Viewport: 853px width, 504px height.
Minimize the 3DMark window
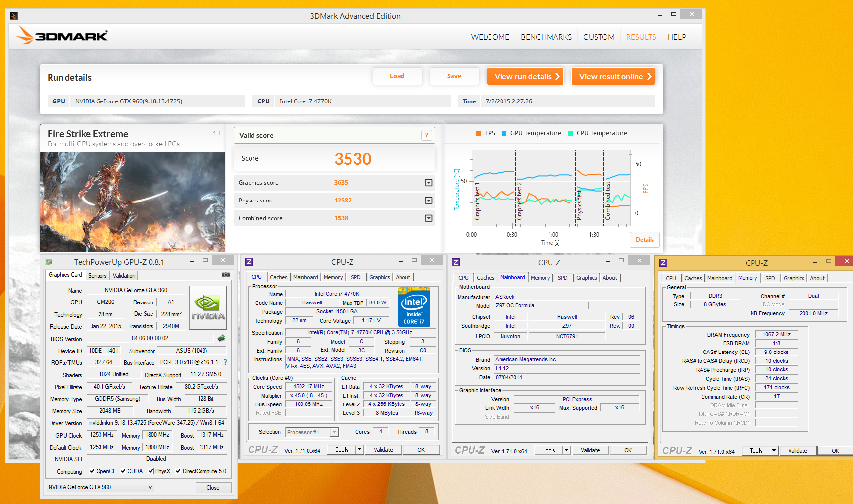click(660, 15)
